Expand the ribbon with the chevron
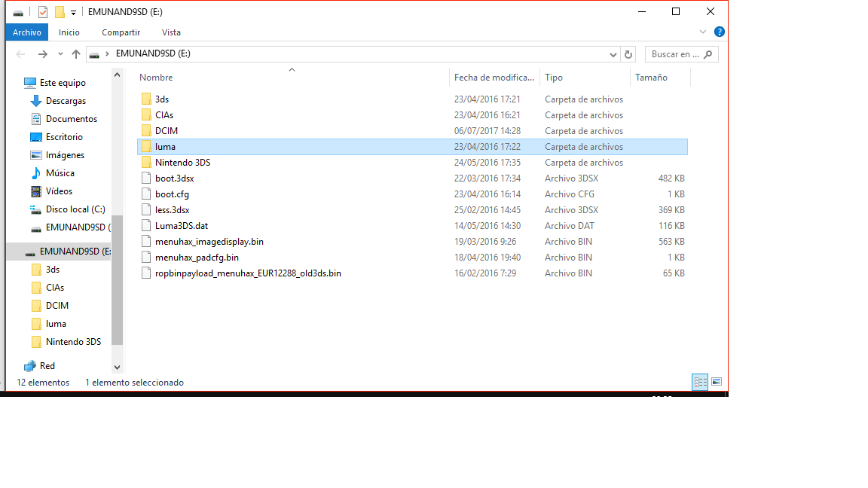 (x=703, y=32)
